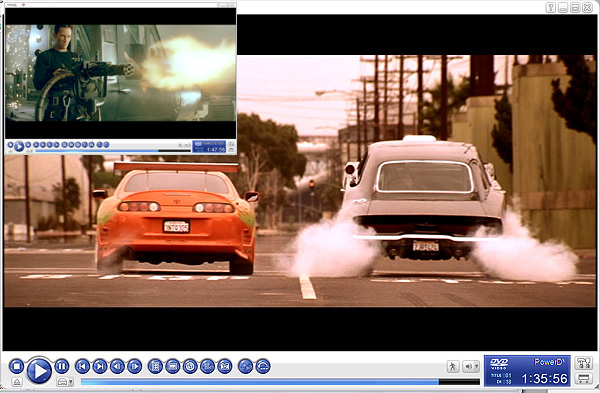The width and height of the screenshot is (600, 393).
Task: Skip to the next chapter
Action: [99, 367]
